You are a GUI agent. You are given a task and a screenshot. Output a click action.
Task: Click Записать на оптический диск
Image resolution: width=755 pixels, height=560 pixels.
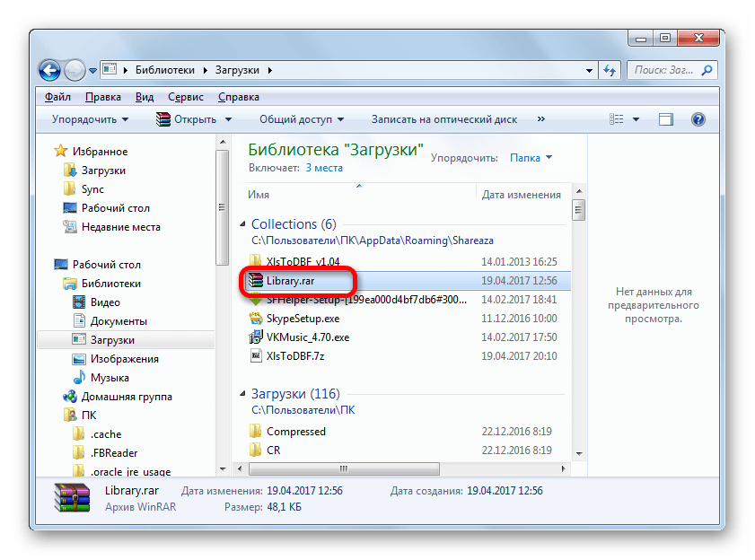(x=444, y=119)
